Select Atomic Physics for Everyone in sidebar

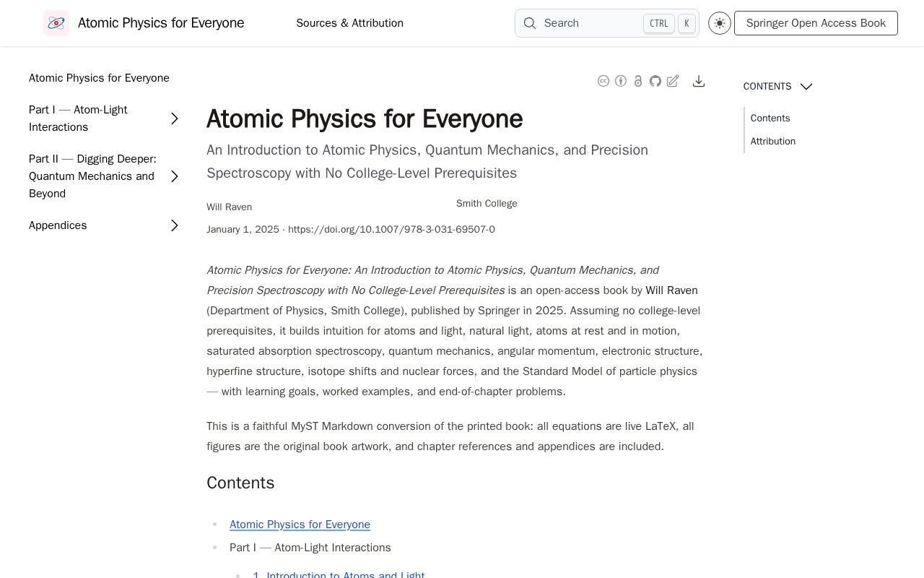click(99, 78)
